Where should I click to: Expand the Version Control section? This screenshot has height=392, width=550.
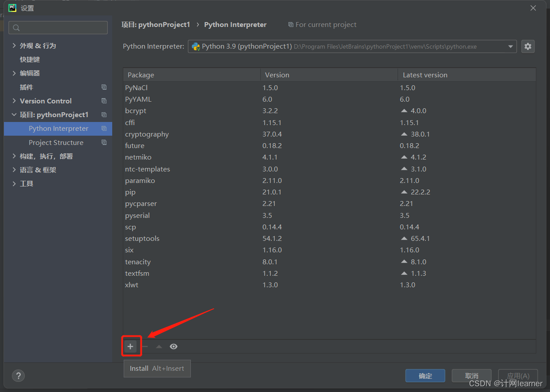pyautogui.click(x=14, y=101)
